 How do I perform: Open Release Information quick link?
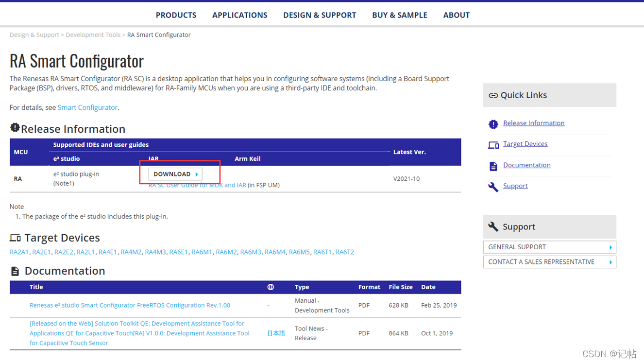click(534, 123)
